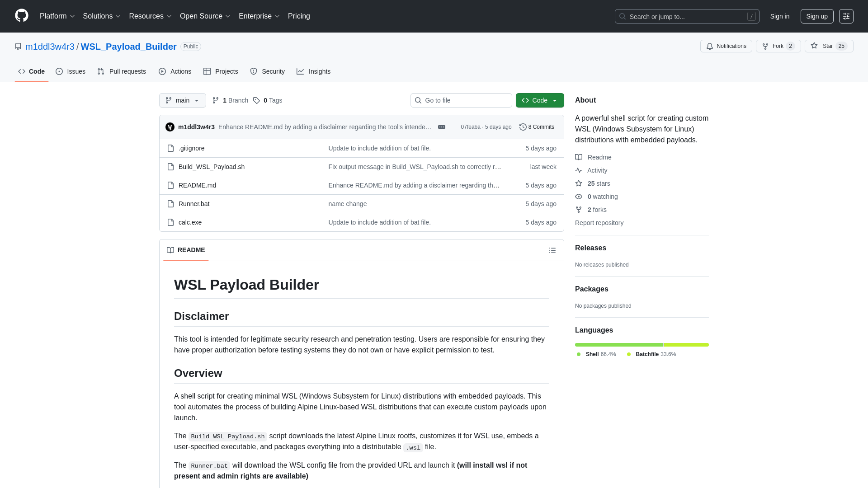This screenshot has height=488, width=868.
Task: Switch to the Pull requests tab
Action: point(122,71)
